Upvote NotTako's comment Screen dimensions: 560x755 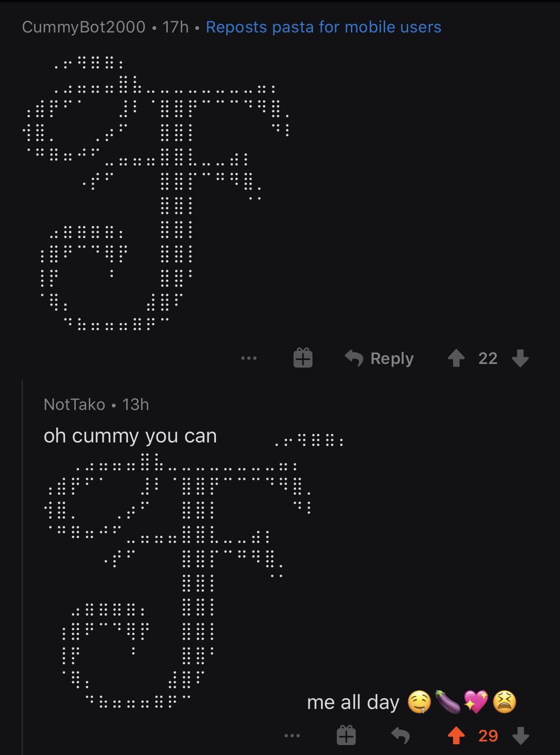(x=456, y=736)
